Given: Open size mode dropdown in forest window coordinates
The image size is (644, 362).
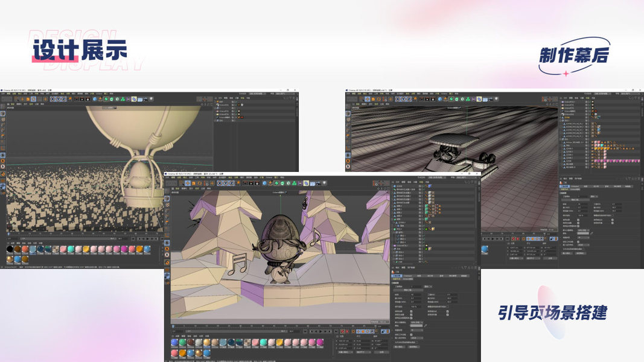Looking at the screenshot, I should tap(363, 352).
